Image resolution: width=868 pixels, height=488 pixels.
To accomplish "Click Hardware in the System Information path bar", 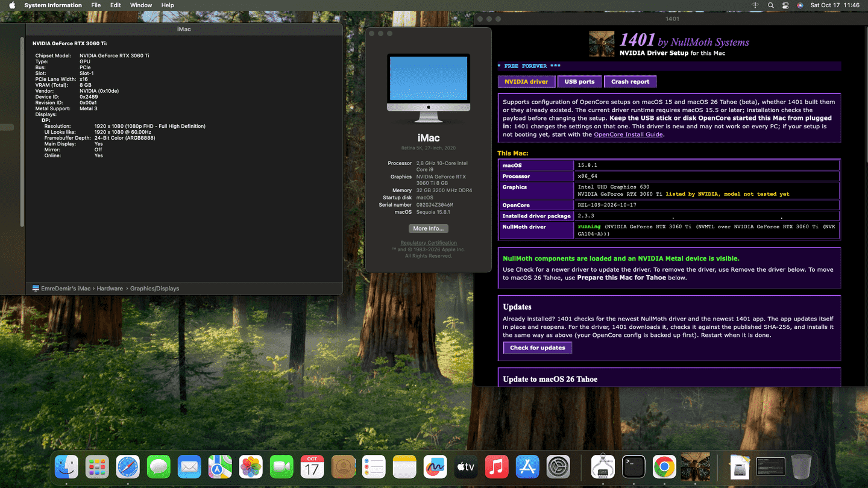I will pos(110,289).
